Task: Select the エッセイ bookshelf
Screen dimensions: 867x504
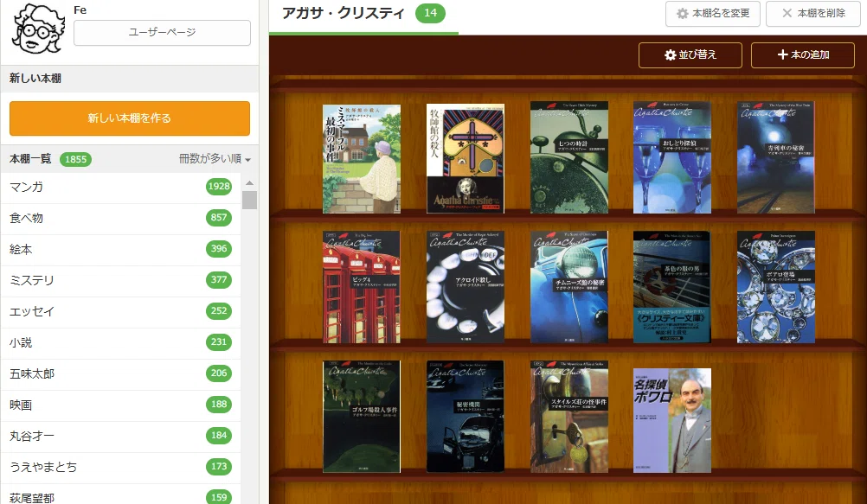Action: tap(120, 311)
